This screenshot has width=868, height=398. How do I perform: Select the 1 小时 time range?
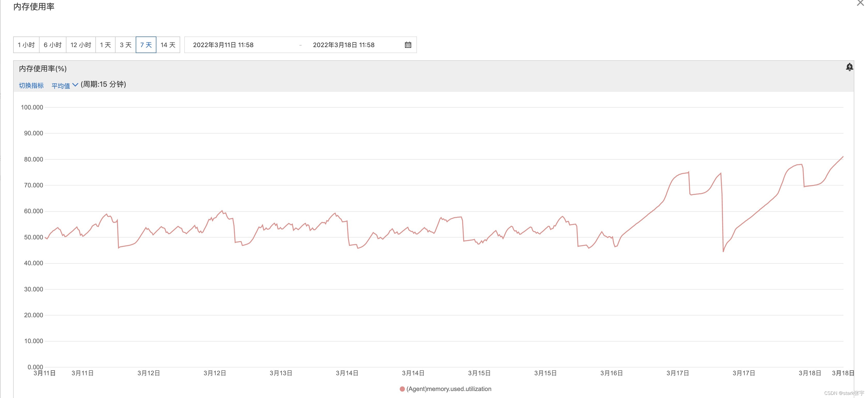pos(26,45)
